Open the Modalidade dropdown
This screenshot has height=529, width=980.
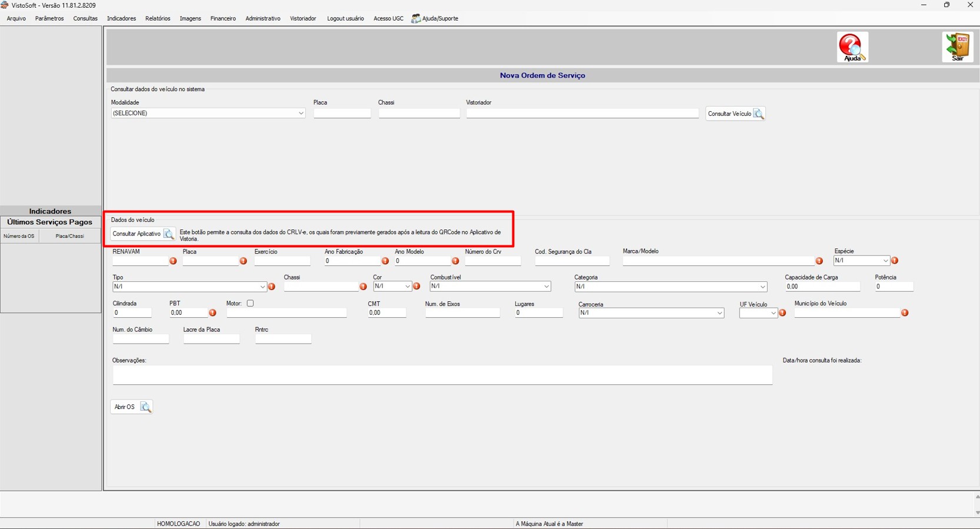click(208, 113)
